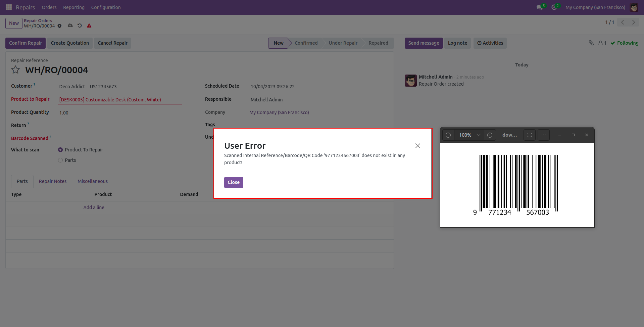Click the Customer field Deco Addict
The height and width of the screenshot is (327, 644).
(120, 87)
